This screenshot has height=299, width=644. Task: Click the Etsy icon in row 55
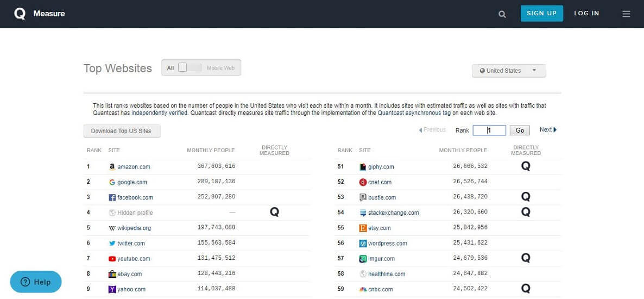(363, 228)
